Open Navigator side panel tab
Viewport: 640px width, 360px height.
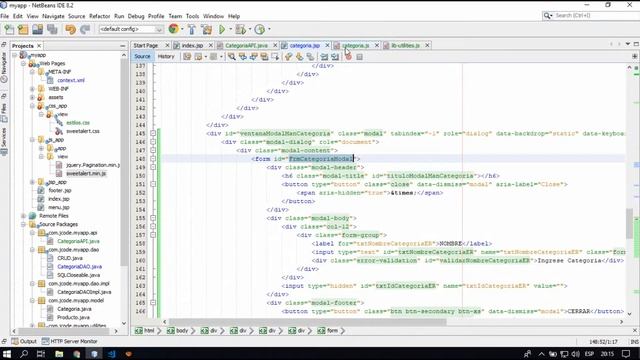click(4, 67)
